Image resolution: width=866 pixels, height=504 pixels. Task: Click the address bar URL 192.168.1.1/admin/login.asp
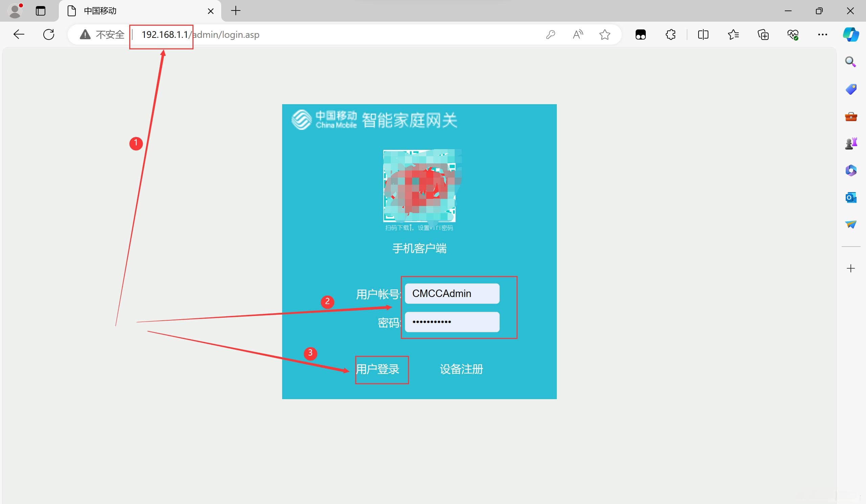click(x=200, y=35)
